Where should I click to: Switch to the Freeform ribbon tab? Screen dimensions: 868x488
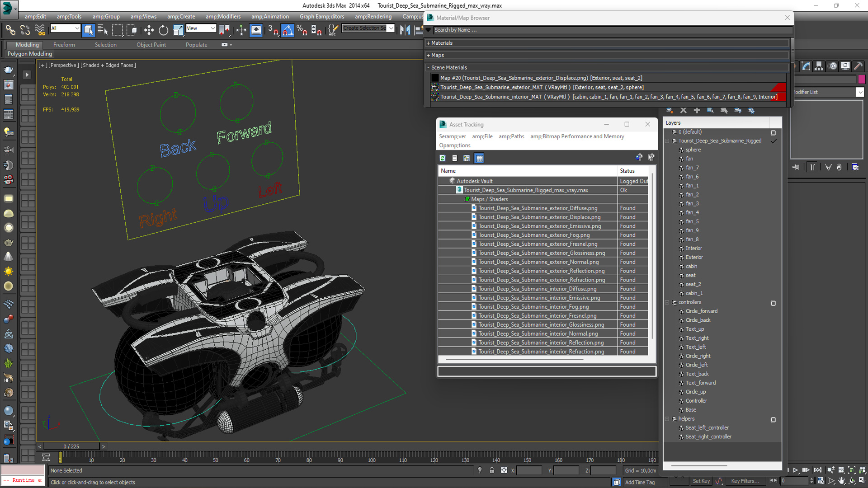point(64,45)
